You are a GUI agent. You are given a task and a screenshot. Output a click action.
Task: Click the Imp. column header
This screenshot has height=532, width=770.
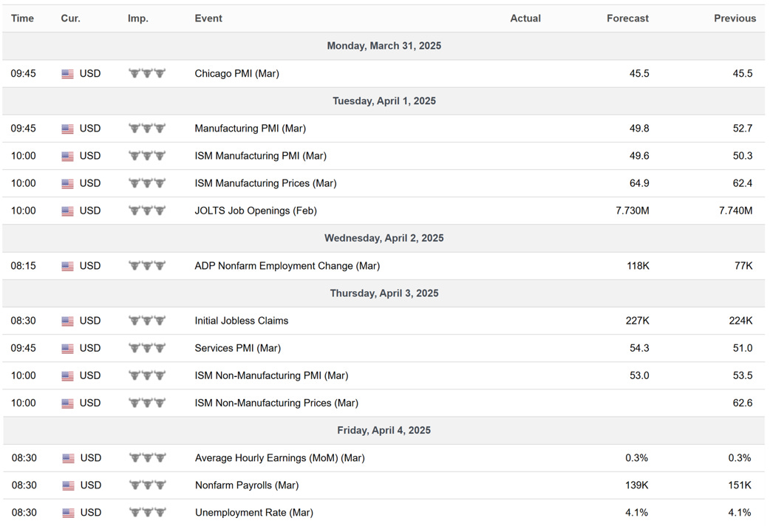coord(138,18)
